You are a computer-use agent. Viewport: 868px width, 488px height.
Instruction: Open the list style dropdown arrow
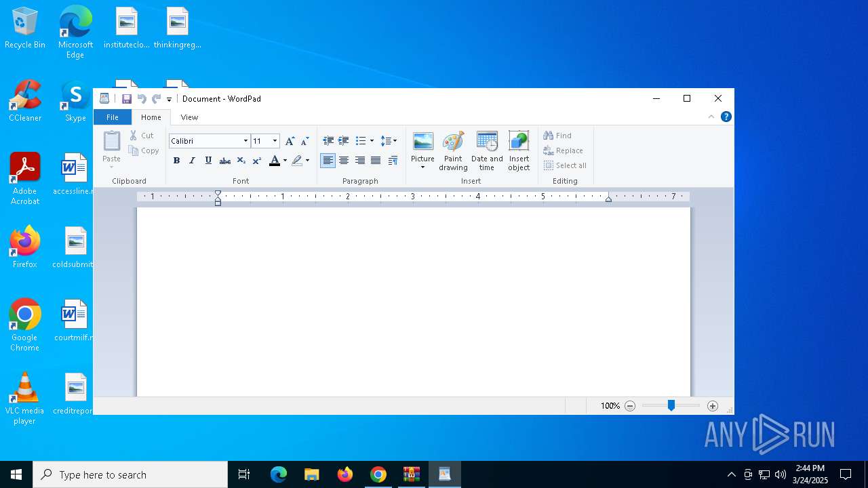[372, 141]
